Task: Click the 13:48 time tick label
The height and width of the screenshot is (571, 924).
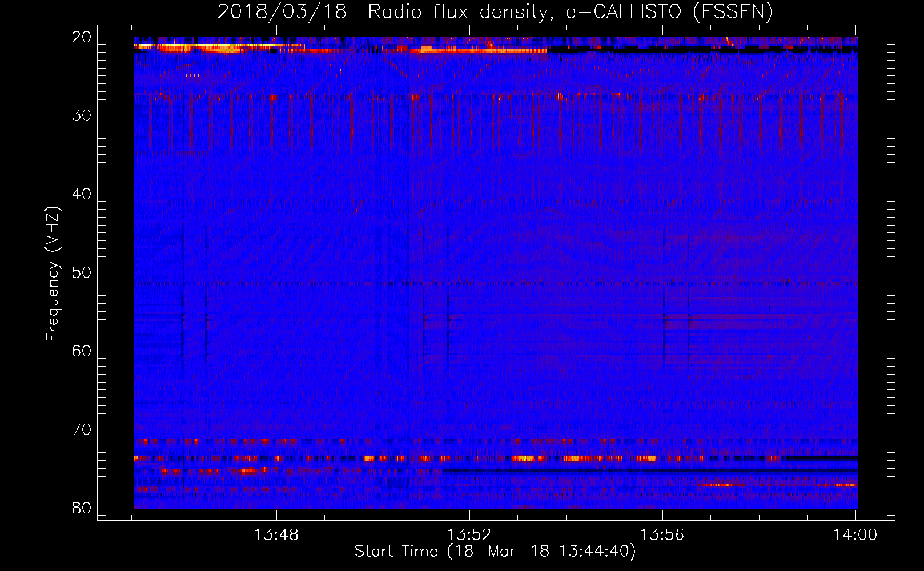Action: click(x=276, y=535)
